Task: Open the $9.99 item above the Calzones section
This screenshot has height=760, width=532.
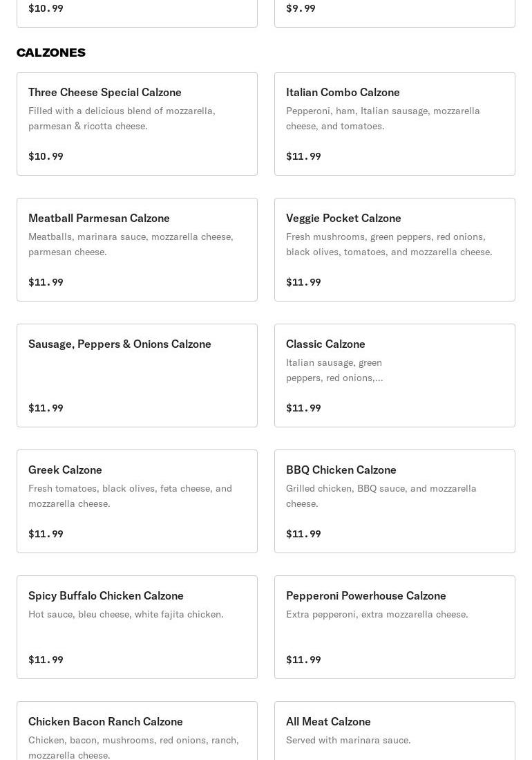Action: click(395, 12)
